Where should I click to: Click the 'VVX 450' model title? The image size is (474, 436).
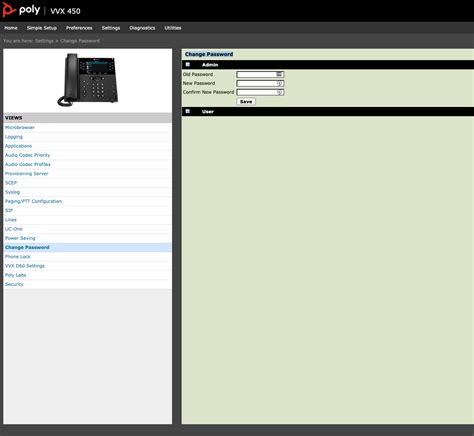click(x=65, y=11)
